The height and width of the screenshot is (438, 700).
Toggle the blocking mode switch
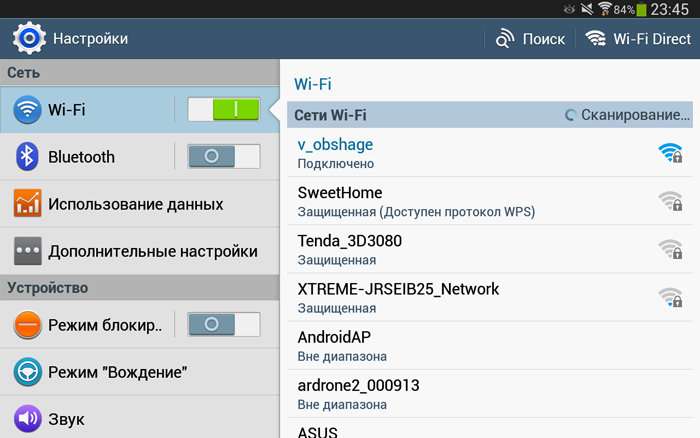click(x=223, y=325)
